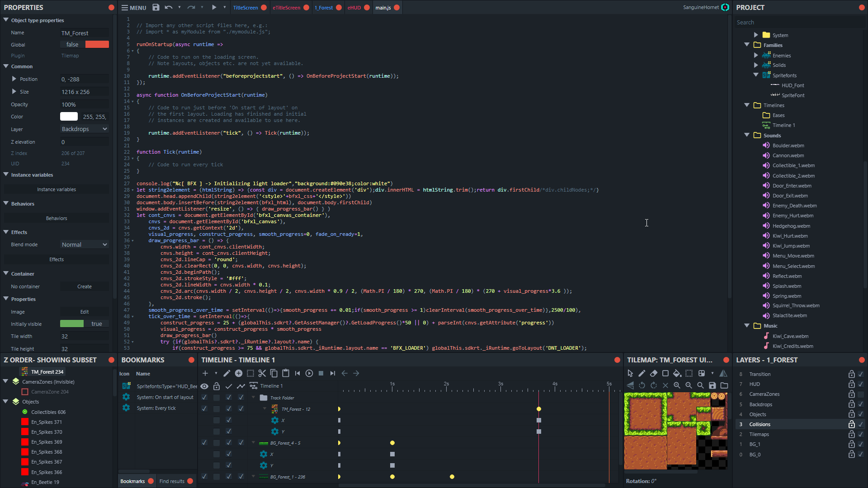The width and height of the screenshot is (868, 488).
Task: Collapse the Sounds folder
Action: (x=747, y=135)
